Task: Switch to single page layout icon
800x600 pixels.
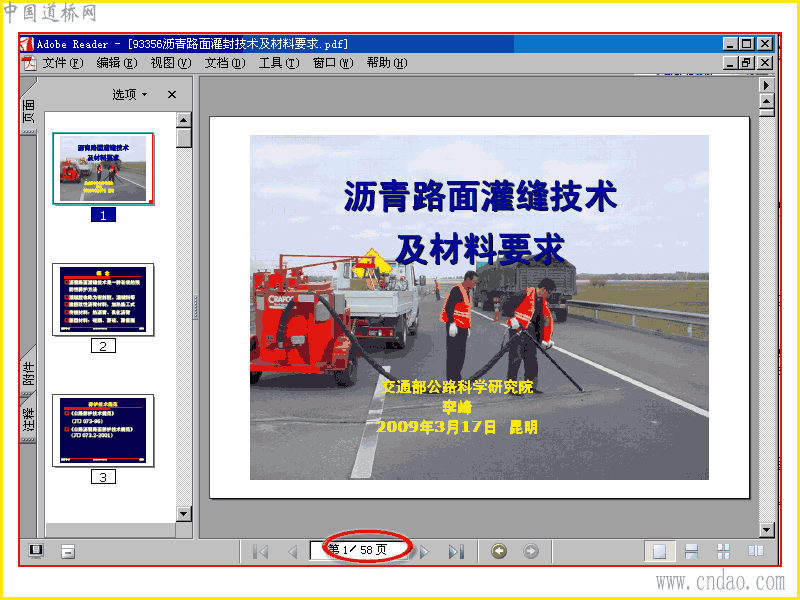Action: coord(659,551)
